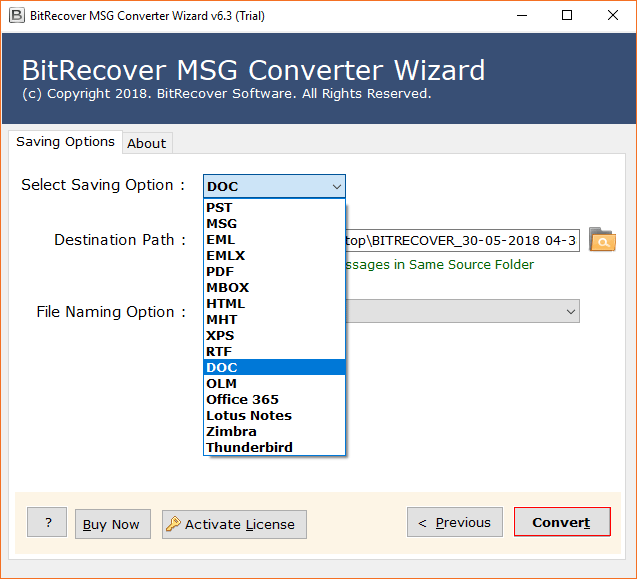Pick the highlighted DOC list entry
Viewport: 637px width, 579px height.
(274, 367)
